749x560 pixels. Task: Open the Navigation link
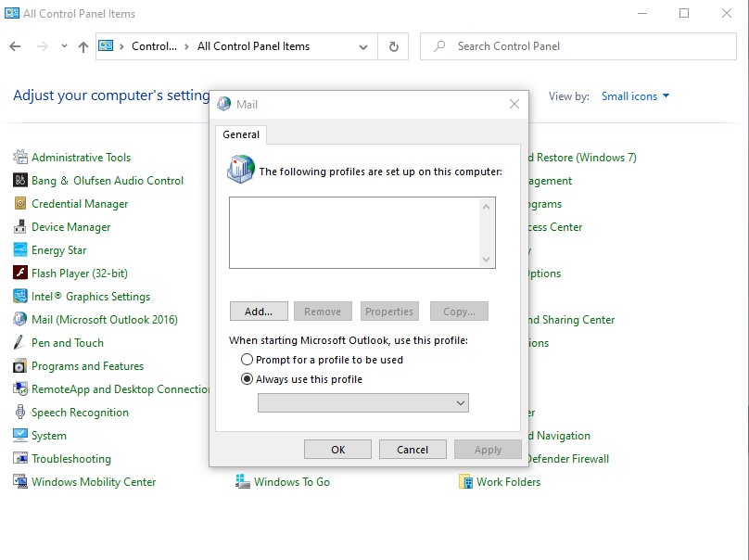coord(560,435)
